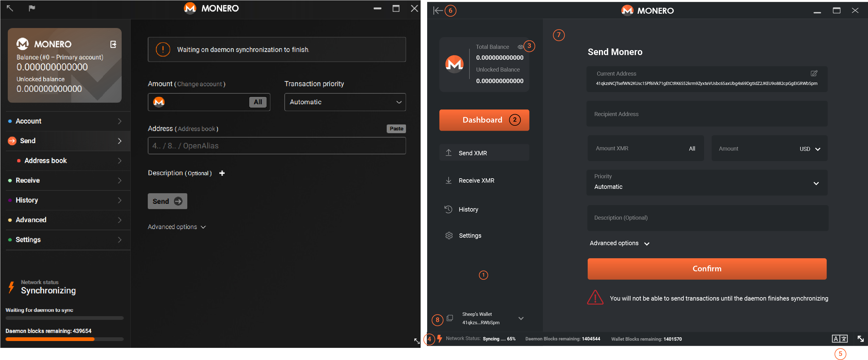Click the 41qkzs...RWbSpm short address text
Viewport: 868px width, 360px height.
click(x=480, y=323)
